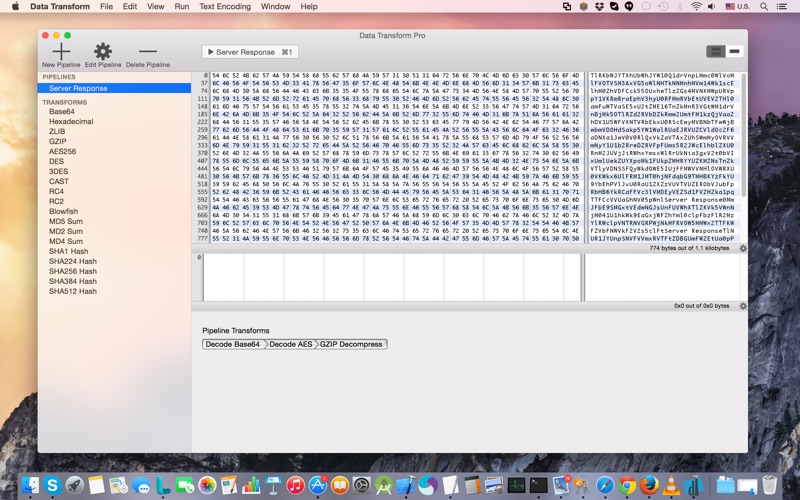Click the output ASCII text field

662,278
